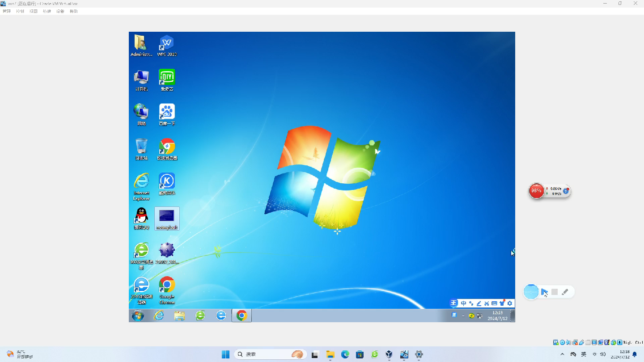644x362 pixels.
Task: Select the 360安全浏览器 desktop shortcut
Action: 141,256
